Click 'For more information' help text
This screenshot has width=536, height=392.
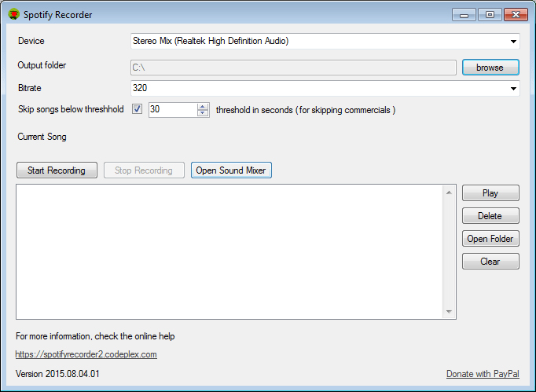coord(95,336)
